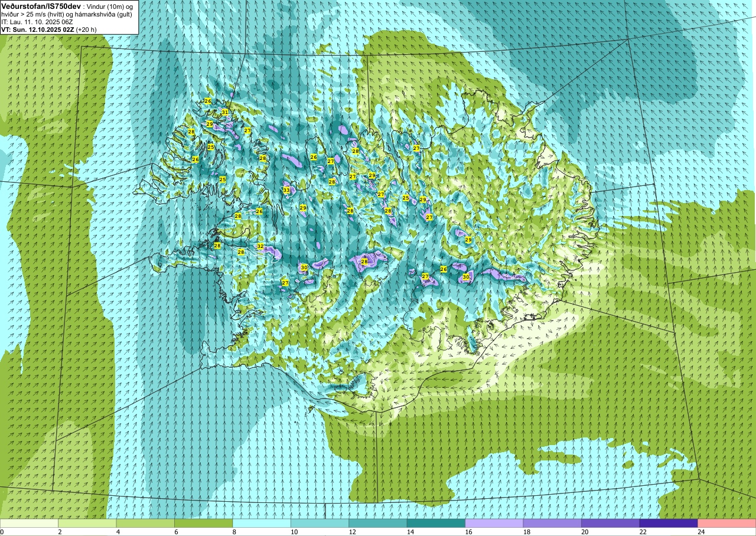The height and width of the screenshot is (536, 756).
Task: Click the medium purple 18–20 legend swatch
Action: point(552,523)
